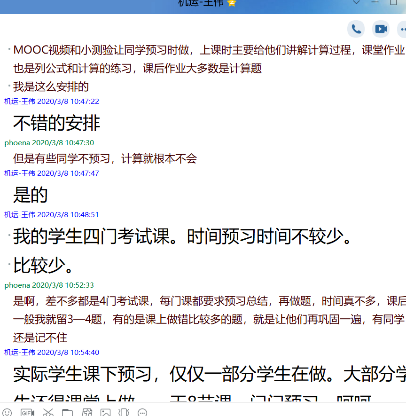The width and height of the screenshot is (406, 416).
Task: Click the message '不错的安排'
Action: coord(57,123)
